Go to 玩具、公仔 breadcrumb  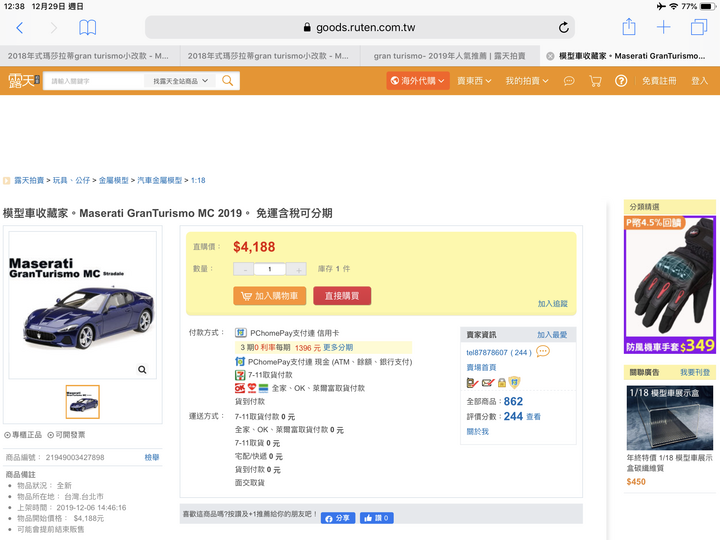(71, 180)
